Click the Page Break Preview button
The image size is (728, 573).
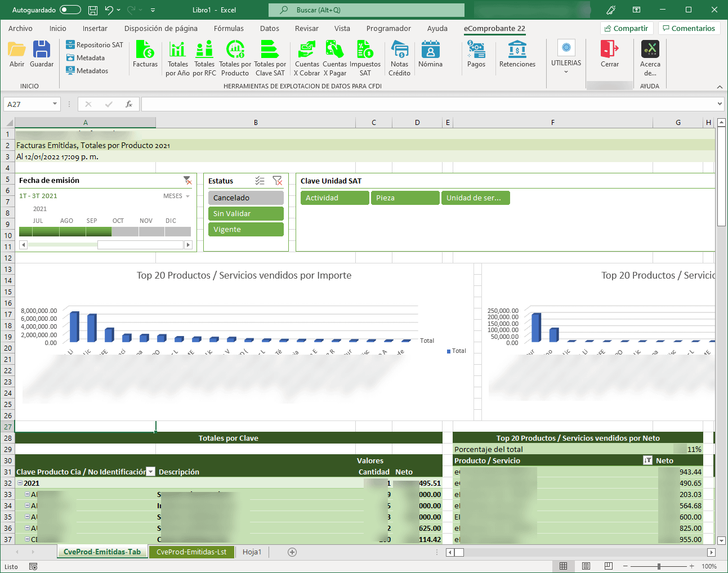tap(609, 566)
